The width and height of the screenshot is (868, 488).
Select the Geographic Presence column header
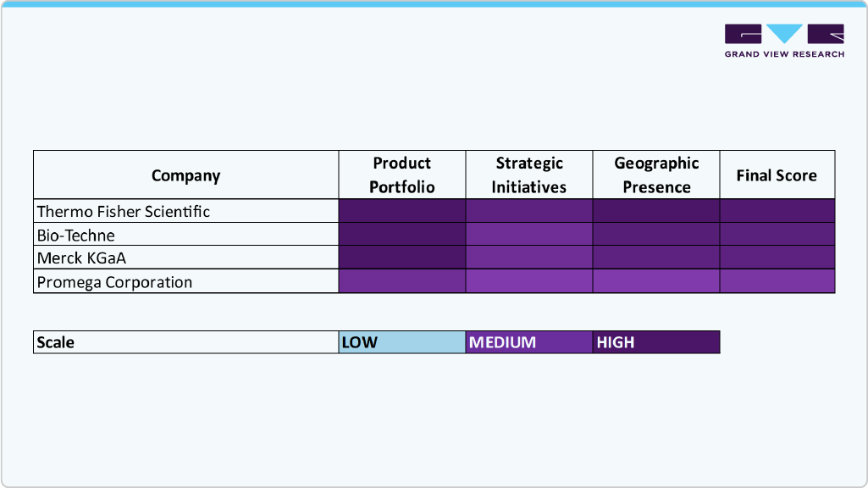[656, 175]
